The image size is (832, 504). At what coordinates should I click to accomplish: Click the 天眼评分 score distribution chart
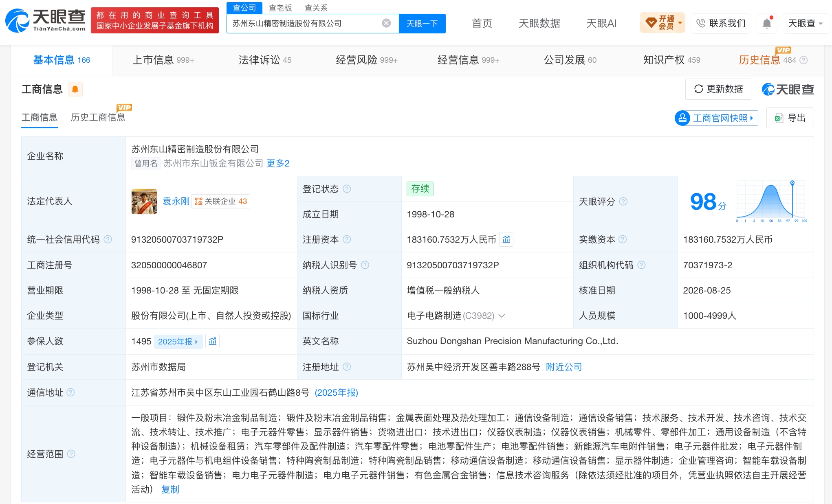point(772,201)
